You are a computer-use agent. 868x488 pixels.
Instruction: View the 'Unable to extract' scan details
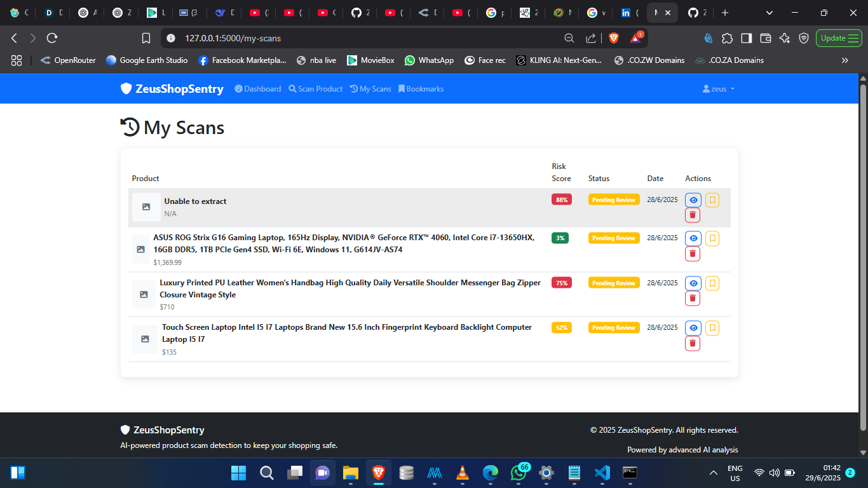pos(693,200)
